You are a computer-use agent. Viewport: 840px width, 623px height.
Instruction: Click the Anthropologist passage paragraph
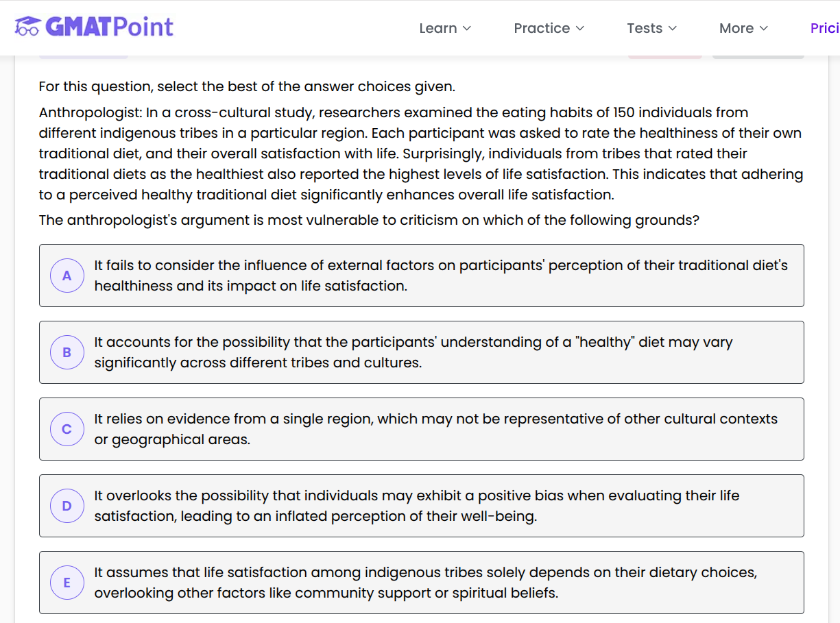tap(420, 154)
